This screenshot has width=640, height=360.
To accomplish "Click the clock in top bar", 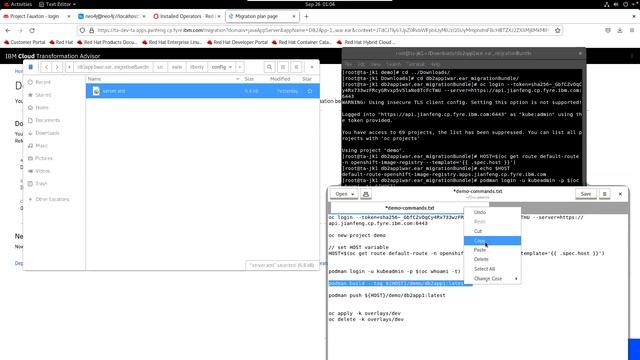I will 320,4.
